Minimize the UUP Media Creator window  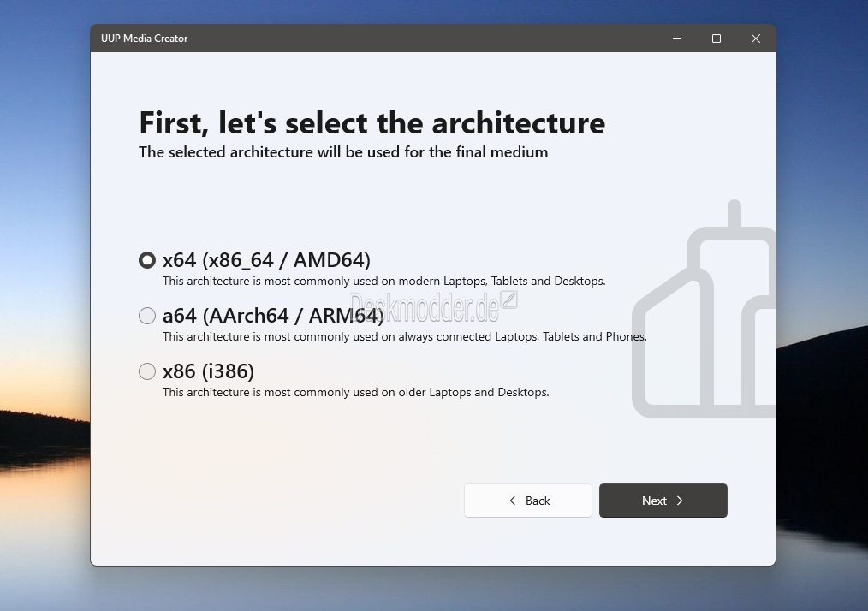677,39
